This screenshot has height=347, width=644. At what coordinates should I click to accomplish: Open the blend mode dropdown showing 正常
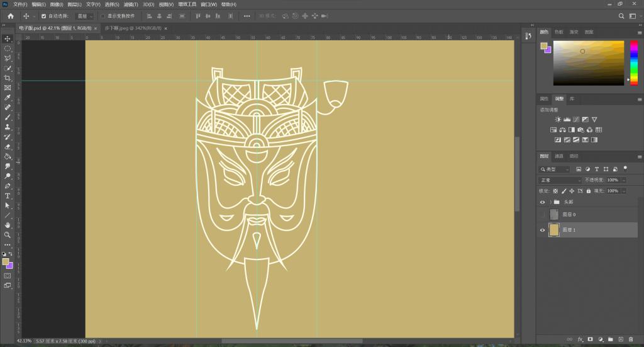click(561, 180)
